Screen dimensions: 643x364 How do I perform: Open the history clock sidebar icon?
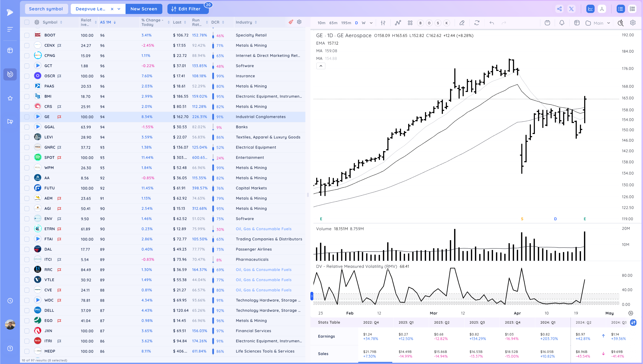(x=10, y=301)
